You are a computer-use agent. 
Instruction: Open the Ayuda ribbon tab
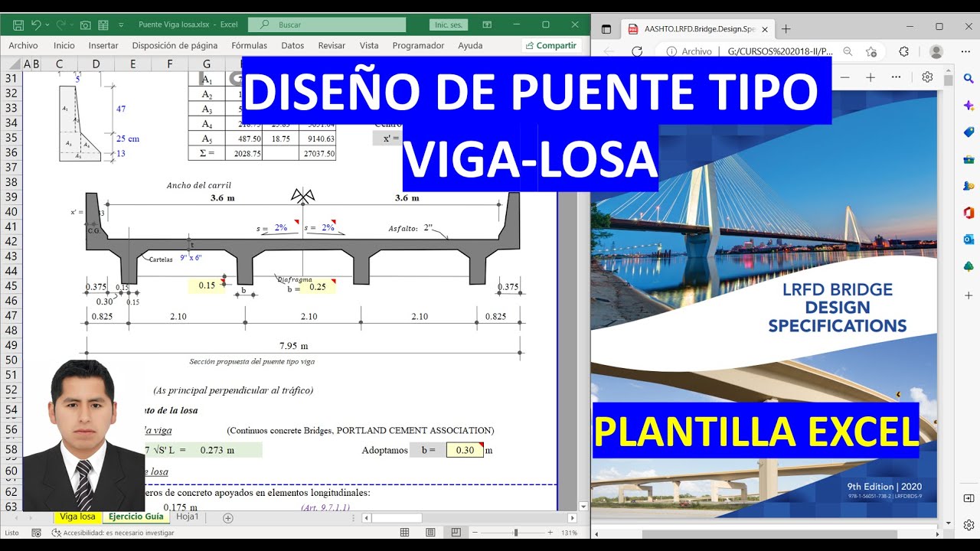tap(470, 46)
